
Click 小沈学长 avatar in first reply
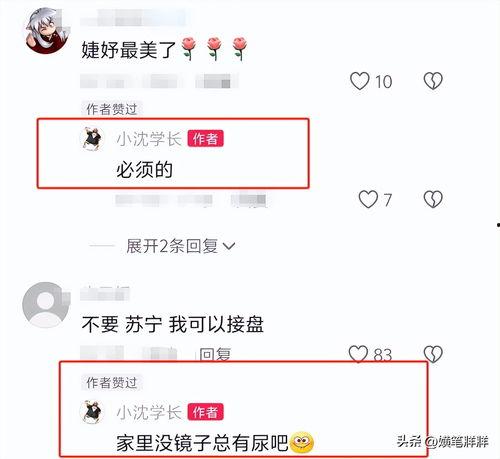click(92, 139)
